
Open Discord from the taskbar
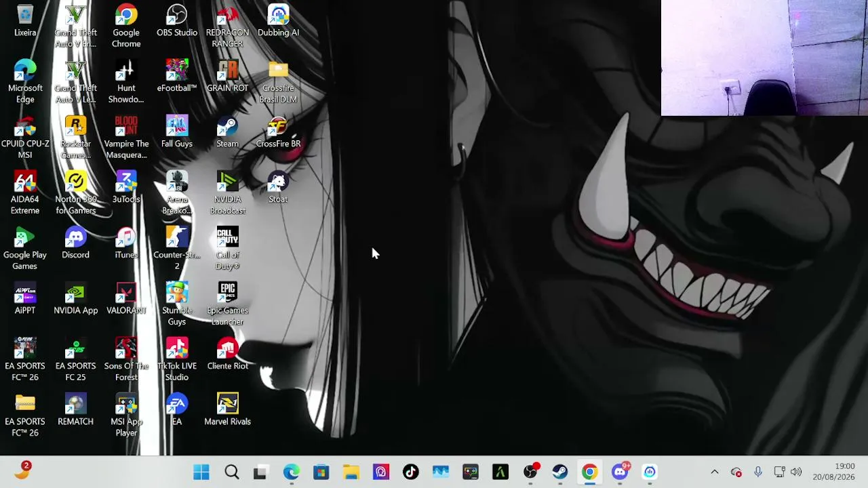pos(620,472)
